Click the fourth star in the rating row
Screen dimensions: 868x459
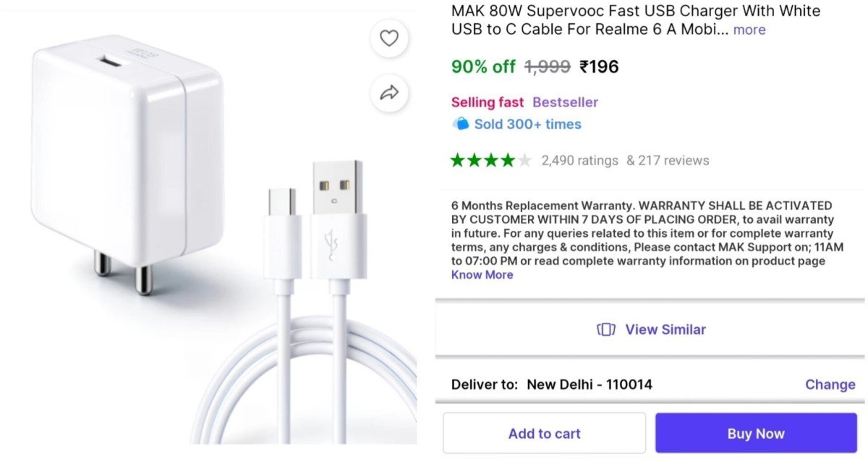(504, 160)
